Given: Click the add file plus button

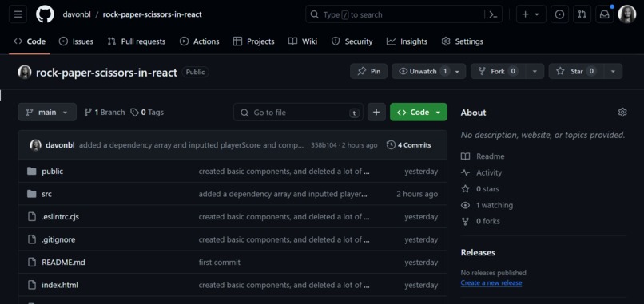Looking at the screenshot, I should click(x=376, y=112).
